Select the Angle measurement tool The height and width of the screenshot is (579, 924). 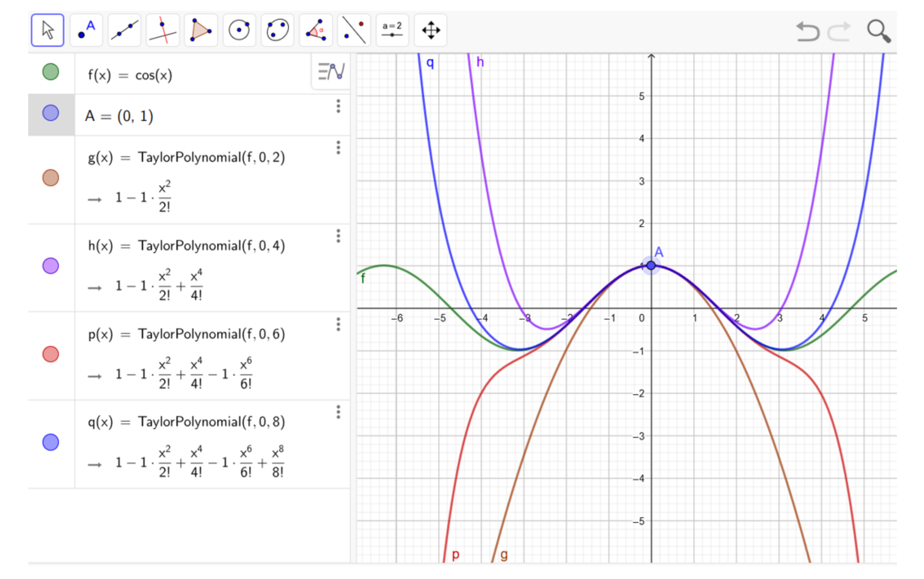click(x=315, y=30)
